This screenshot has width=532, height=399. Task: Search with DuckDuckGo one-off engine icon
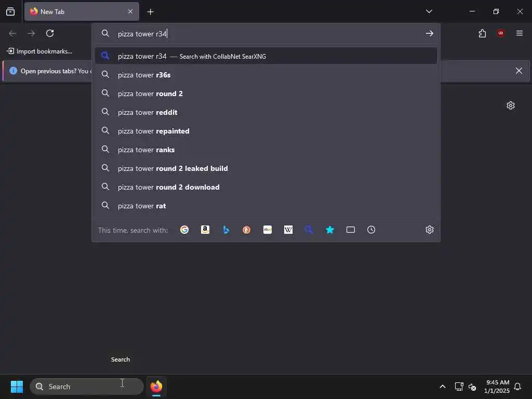pyautogui.click(x=247, y=230)
